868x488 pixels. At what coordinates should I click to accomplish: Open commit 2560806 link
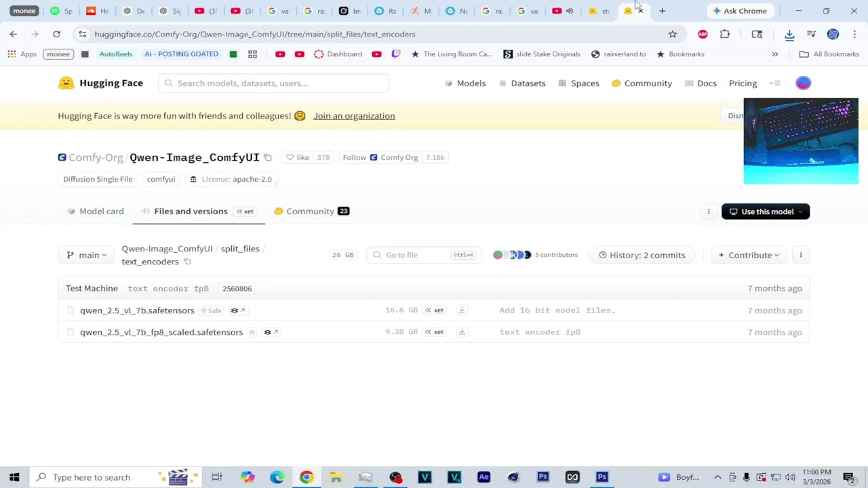pos(237,289)
